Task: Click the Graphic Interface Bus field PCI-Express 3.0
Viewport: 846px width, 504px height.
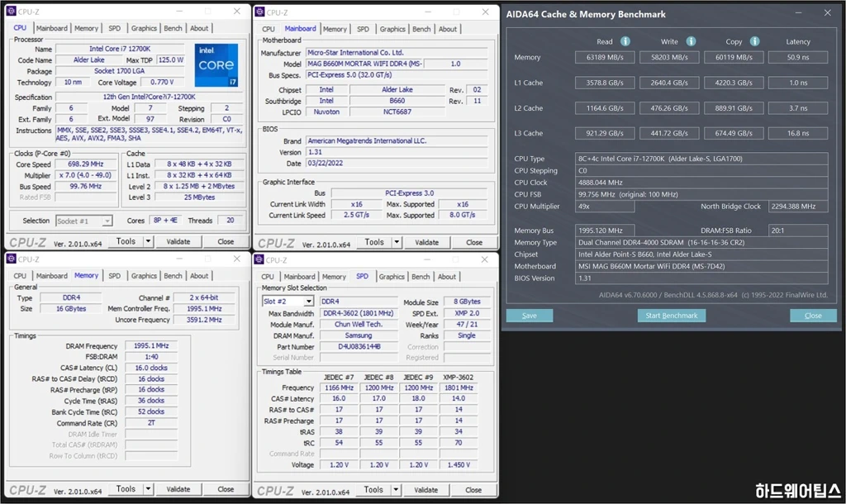Action: [x=410, y=193]
